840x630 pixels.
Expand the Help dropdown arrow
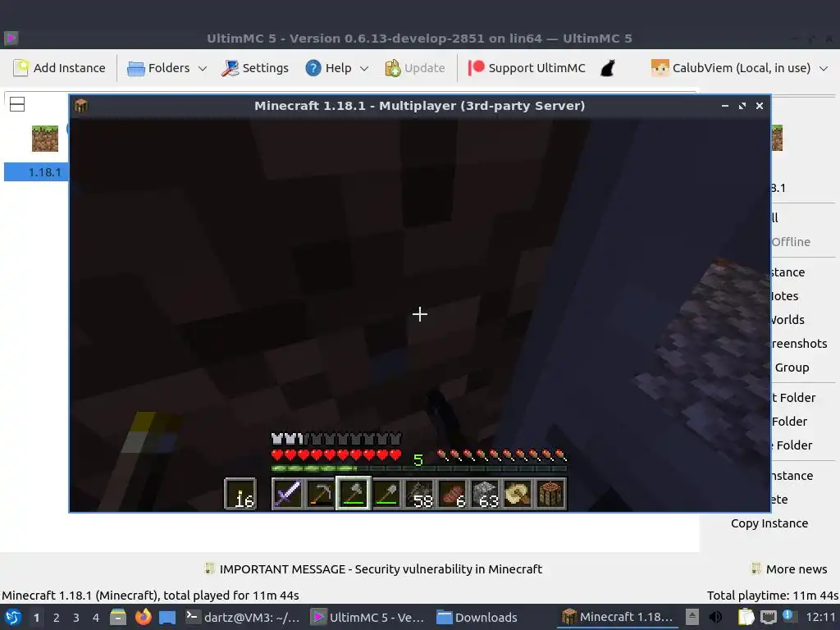coord(364,69)
